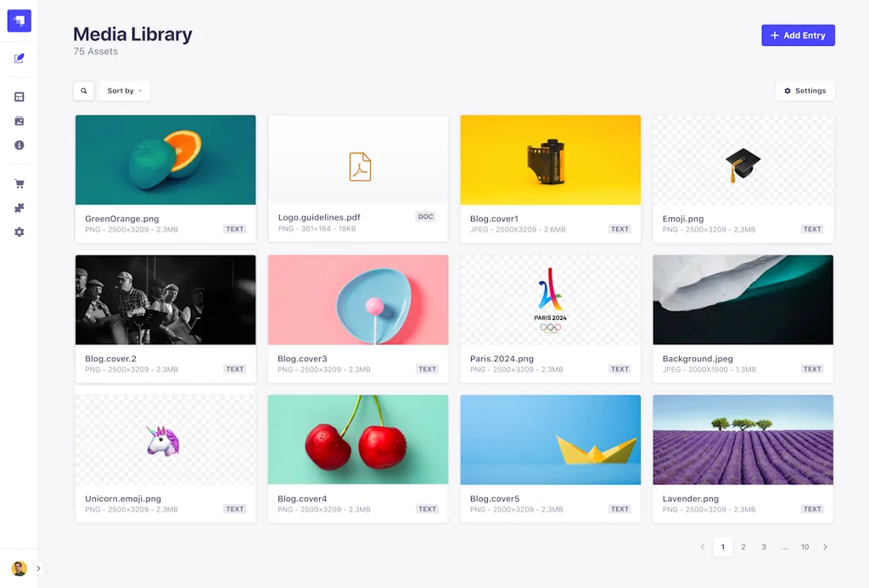Jump to page 10
Viewport: 869px width, 588px height.
(x=805, y=547)
